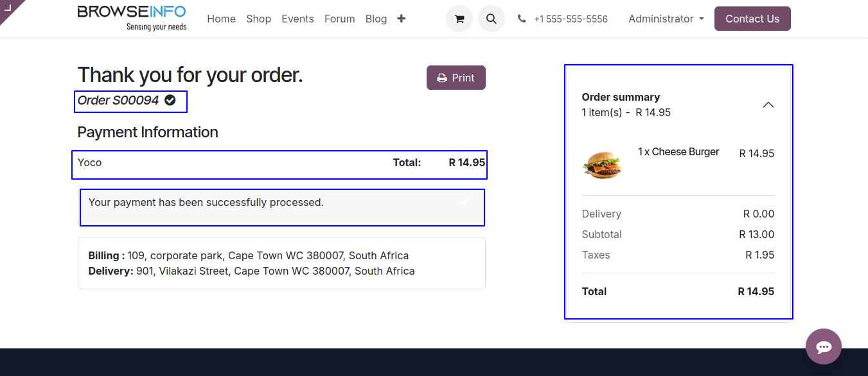
Task: Collapse the Order summary chevron
Action: click(x=768, y=105)
